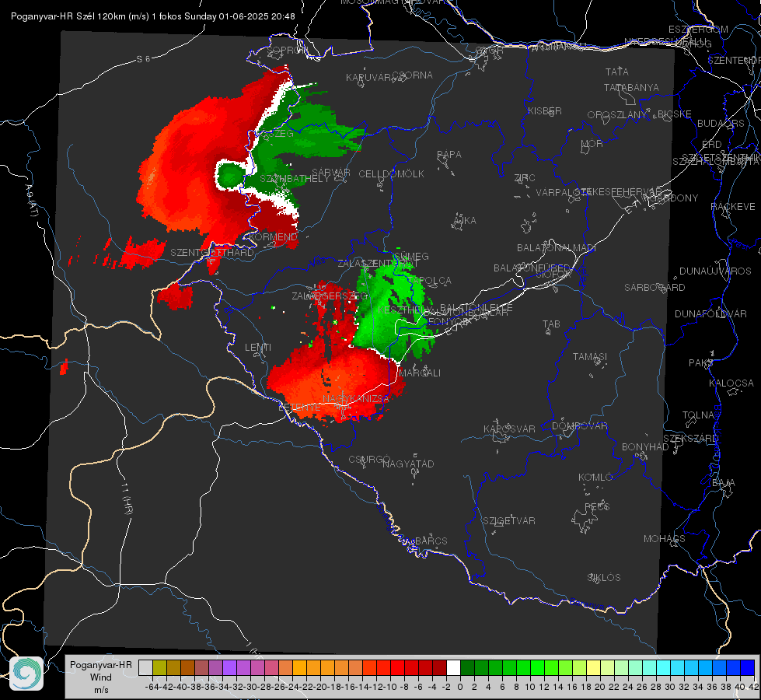Click the swirl logo icon bottom-left
Image resolution: width=761 pixels, height=700 pixels.
point(26,674)
